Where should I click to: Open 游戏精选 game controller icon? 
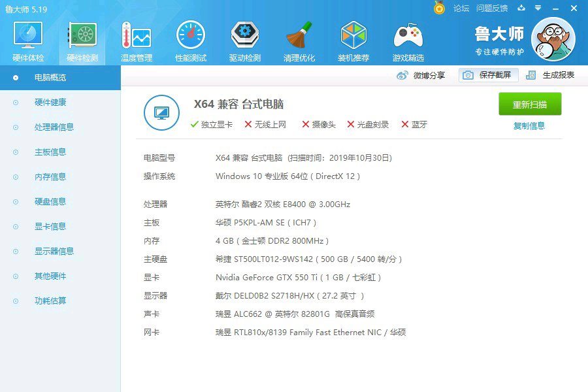coord(408,41)
